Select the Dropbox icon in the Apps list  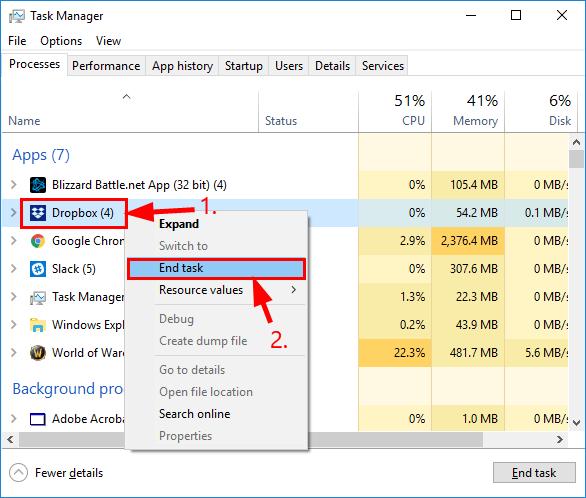38,213
